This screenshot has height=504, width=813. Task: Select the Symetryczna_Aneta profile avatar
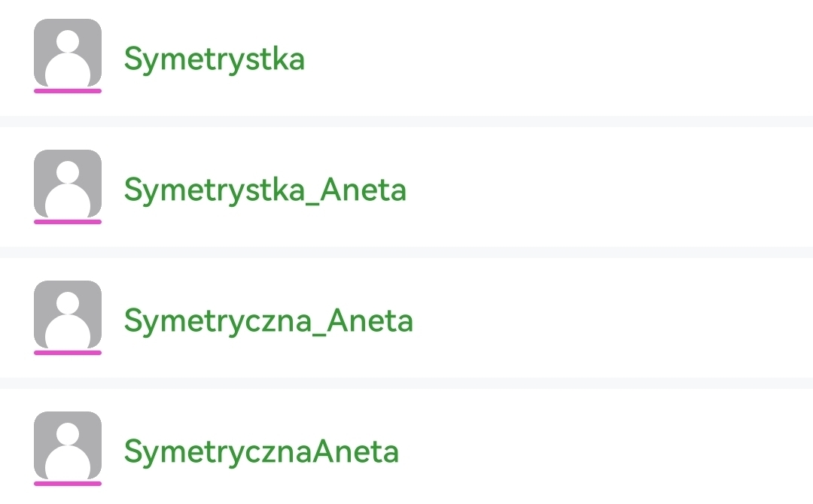coord(68,314)
